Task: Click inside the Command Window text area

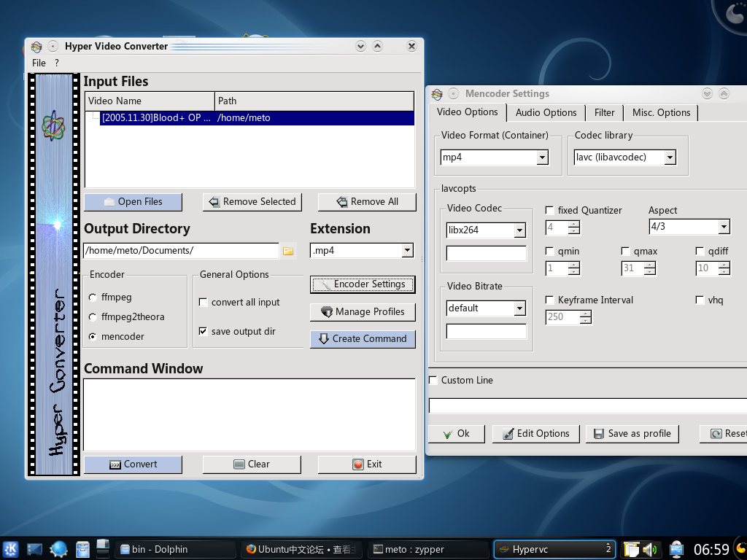Action: pos(249,415)
